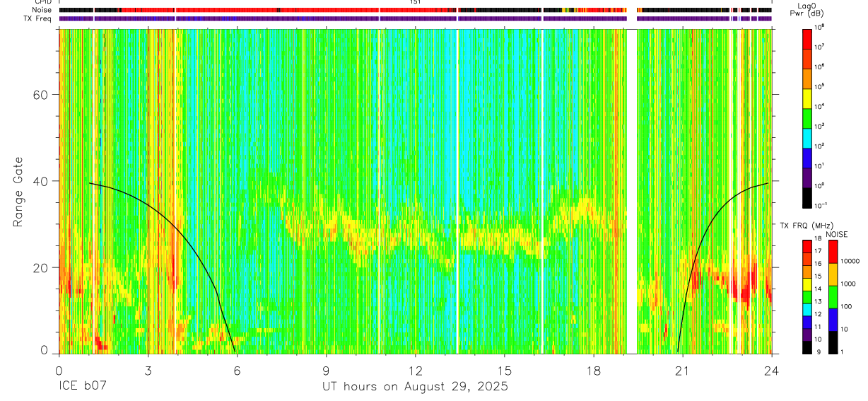Click the '6' tick on the UT hours axis
The image size is (868, 401).
coord(237,370)
